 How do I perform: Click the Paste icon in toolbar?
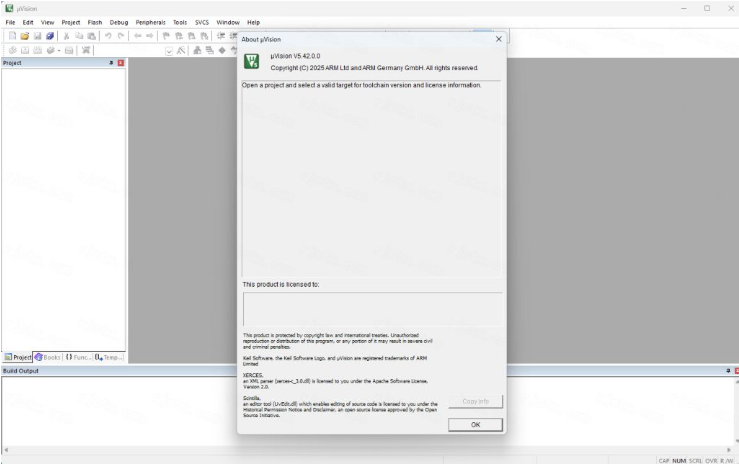click(x=91, y=36)
